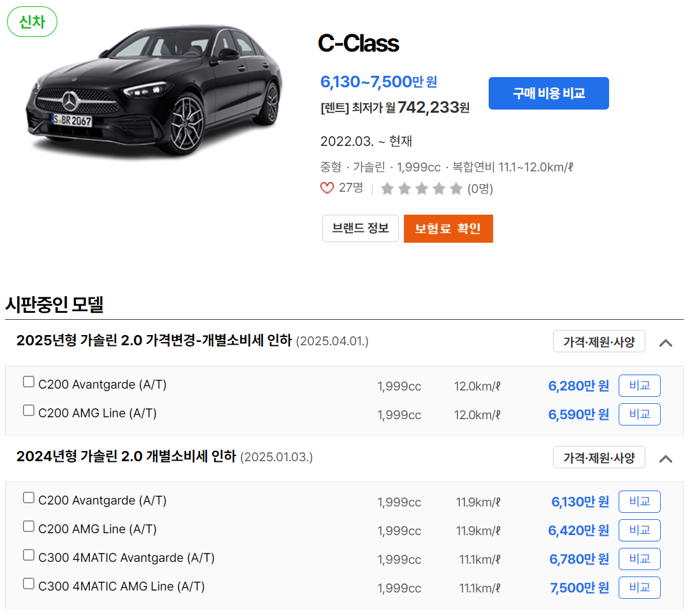Screen dimensions: 690x616
Task: Click the 6,280만 원 price
Action: 579,386
